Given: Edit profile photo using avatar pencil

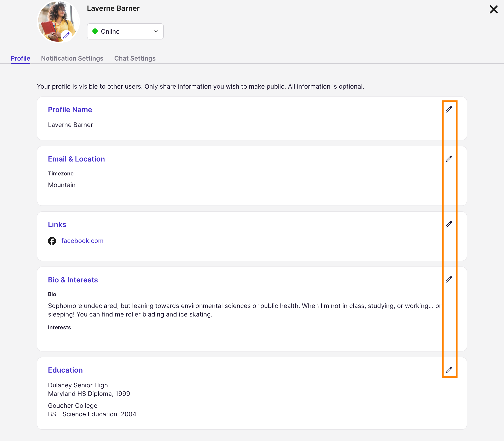Looking at the screenshot, I should pos(66,35).
